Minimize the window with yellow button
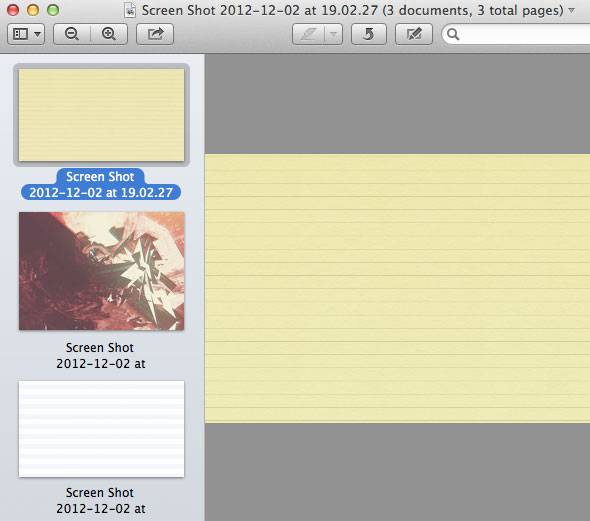The height and width of the screenshot is (521, 590). click(33, 10)
